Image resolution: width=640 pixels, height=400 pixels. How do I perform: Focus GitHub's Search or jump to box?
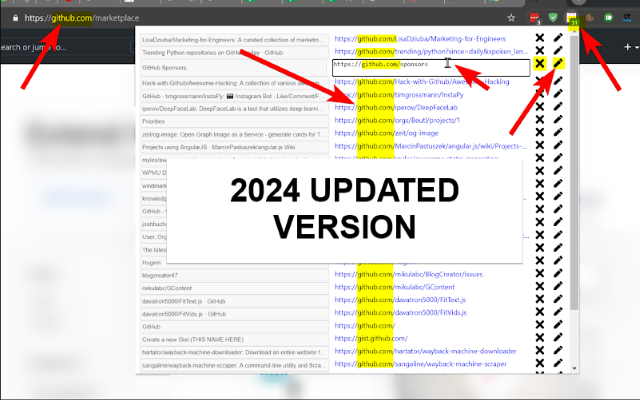(65, 47)
